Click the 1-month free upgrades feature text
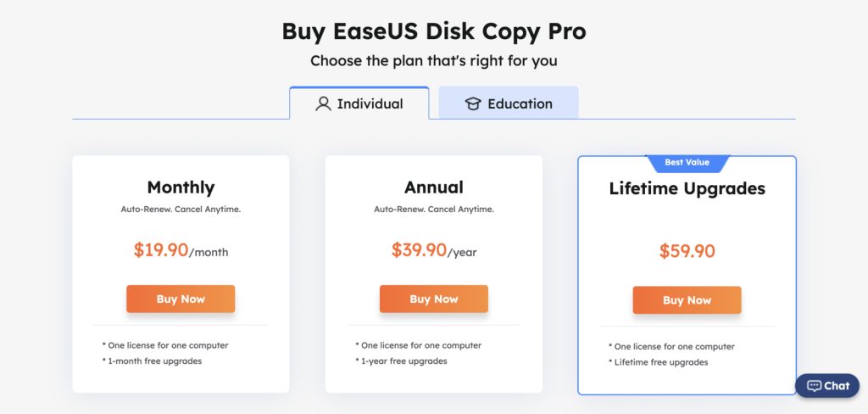The height and width of the screenshot is (414, 868). pyautogui.click(x=153, y=361)
